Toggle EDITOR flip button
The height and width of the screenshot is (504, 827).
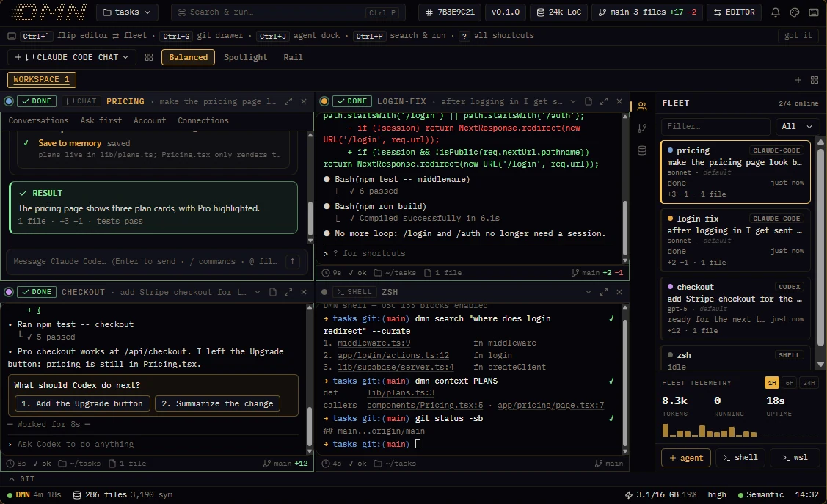click(734, 12)
